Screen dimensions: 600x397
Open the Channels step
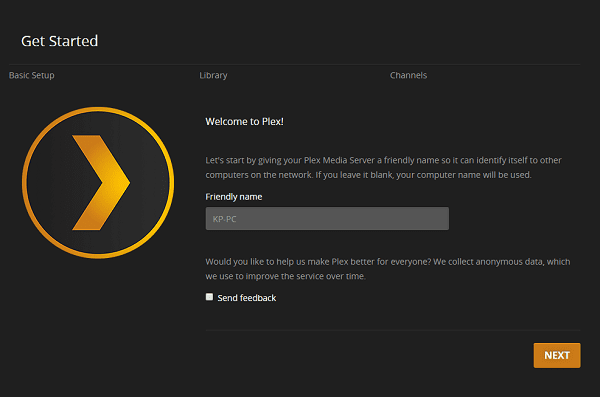[408, 75]
